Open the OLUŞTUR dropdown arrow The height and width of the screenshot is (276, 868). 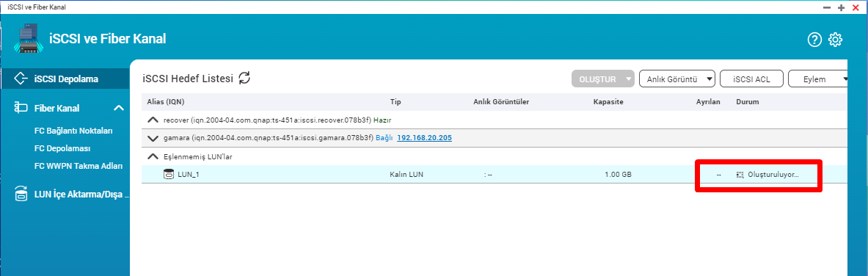point(628,79)
